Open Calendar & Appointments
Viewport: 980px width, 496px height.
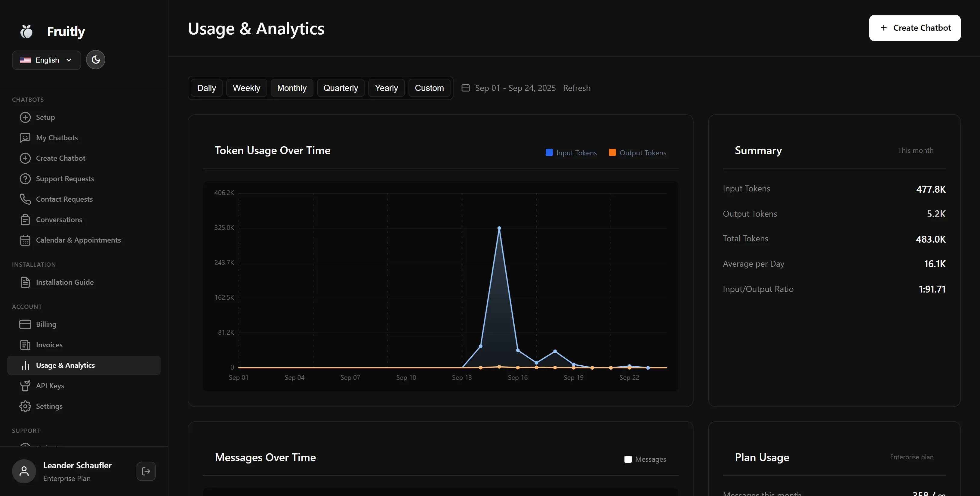click(79, 240)
